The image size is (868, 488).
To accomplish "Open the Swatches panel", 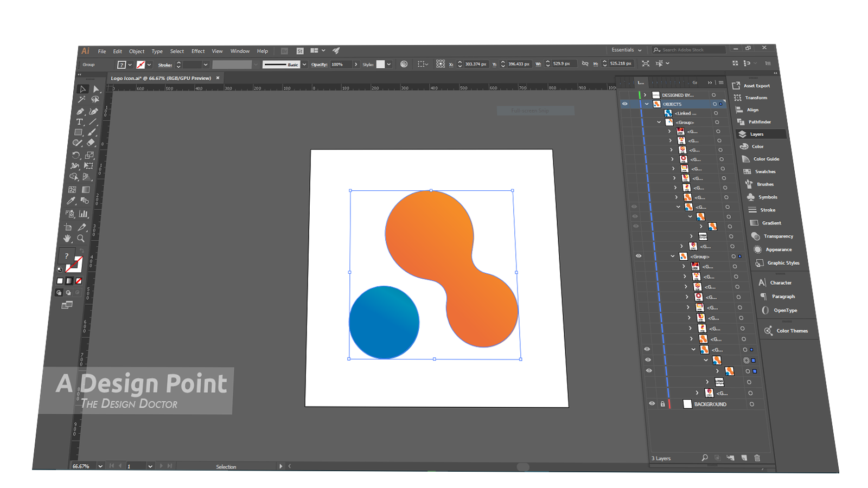I will coord(759,171).
